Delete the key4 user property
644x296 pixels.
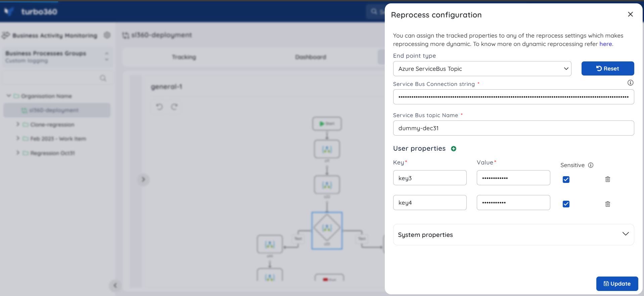coord(607,204)
